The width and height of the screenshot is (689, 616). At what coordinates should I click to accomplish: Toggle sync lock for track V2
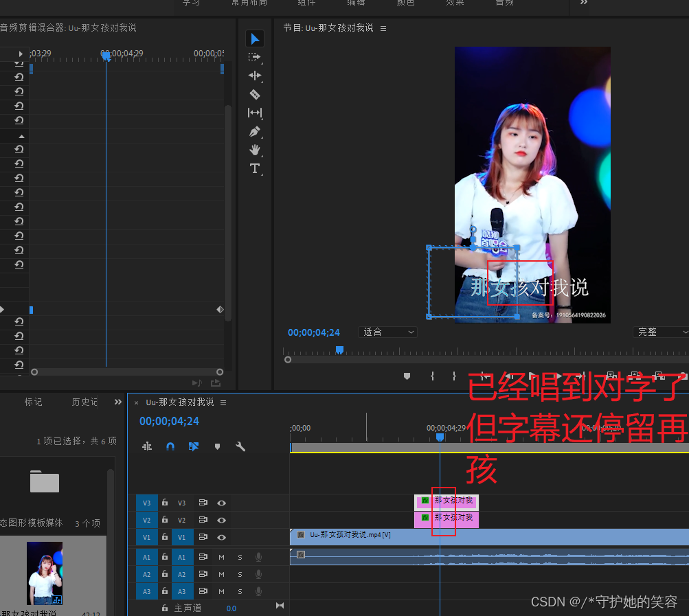[203, 520]
